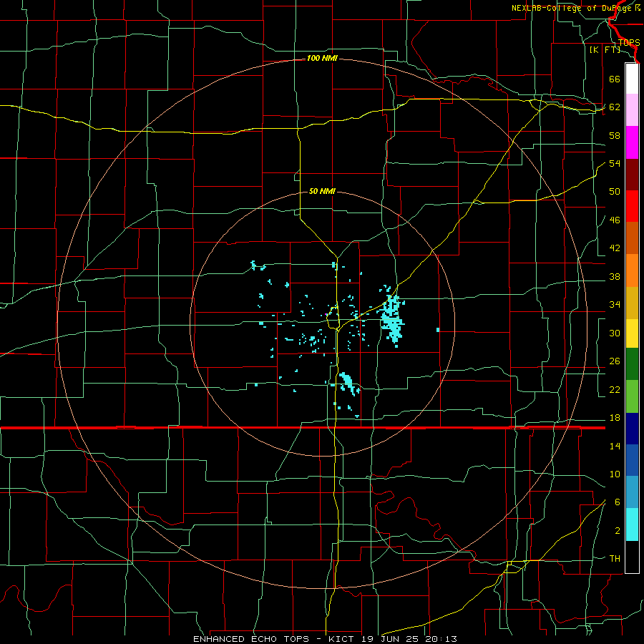Click the elongated cyan echo south of radar center

click(347, 383)
